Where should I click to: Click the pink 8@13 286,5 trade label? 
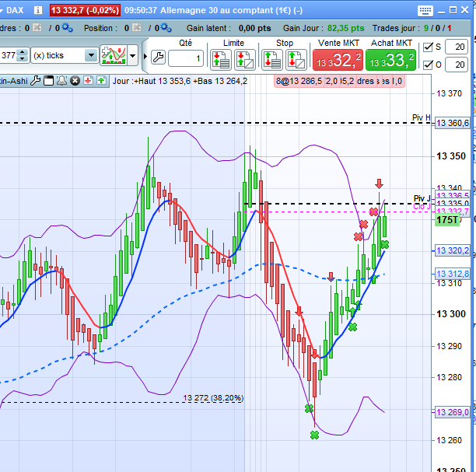[299, 81]
